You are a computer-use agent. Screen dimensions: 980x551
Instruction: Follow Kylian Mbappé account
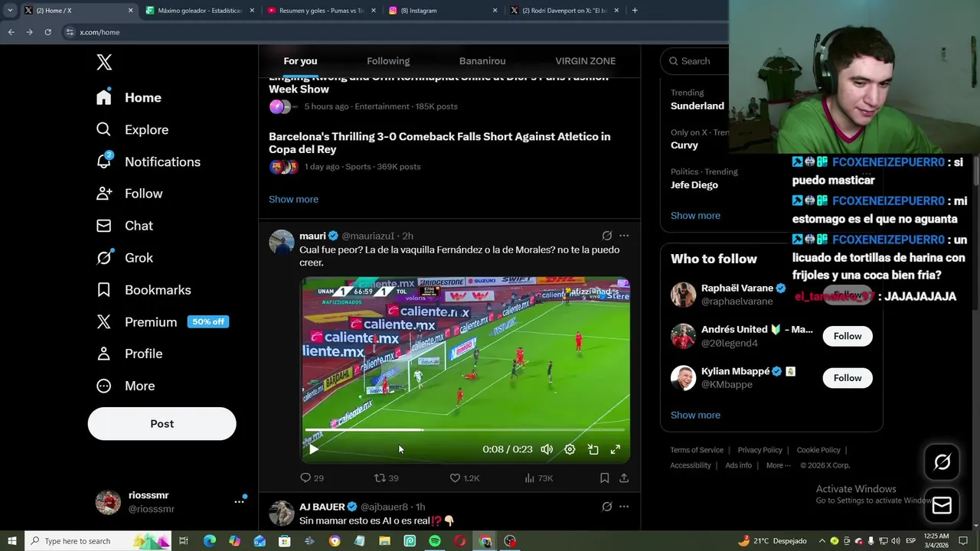pos(848,378)
